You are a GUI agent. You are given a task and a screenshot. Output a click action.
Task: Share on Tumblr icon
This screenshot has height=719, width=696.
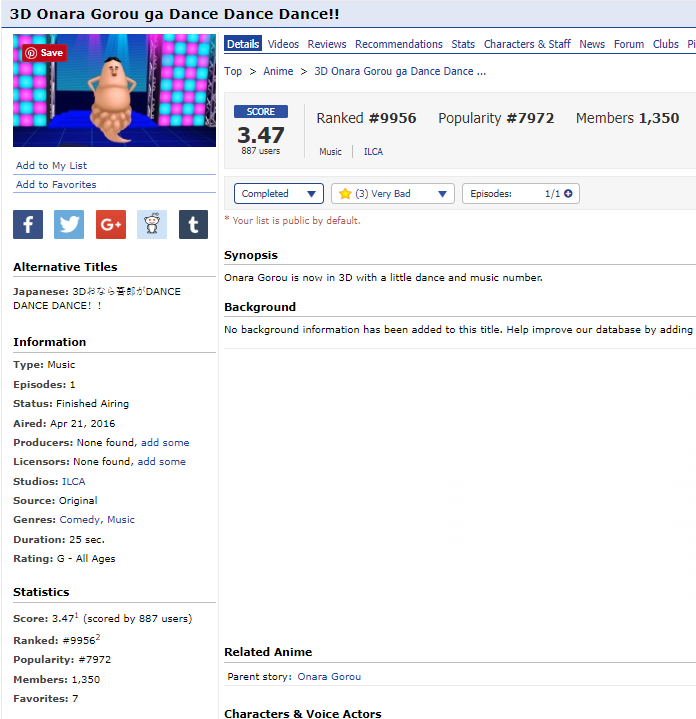[193, 224]
